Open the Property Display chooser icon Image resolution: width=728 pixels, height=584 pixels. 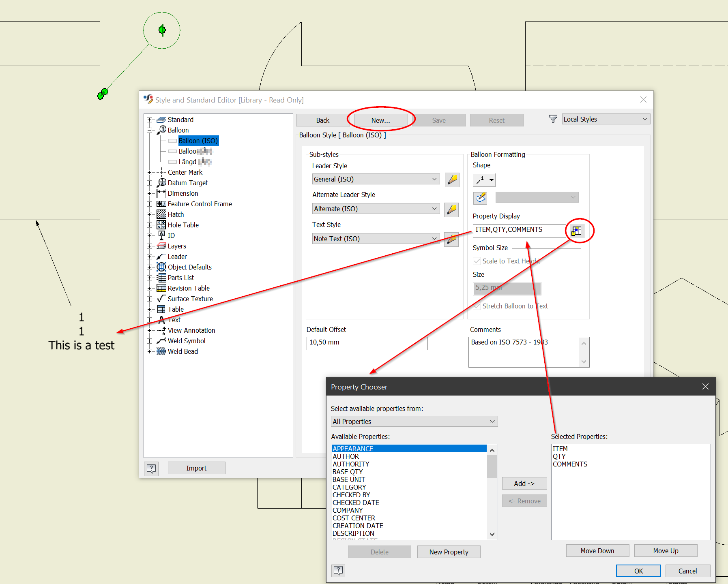(576, 230)
